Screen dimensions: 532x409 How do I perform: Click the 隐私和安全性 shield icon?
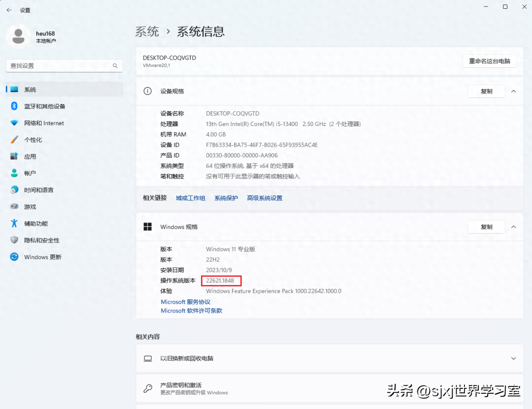pos(14,240)
